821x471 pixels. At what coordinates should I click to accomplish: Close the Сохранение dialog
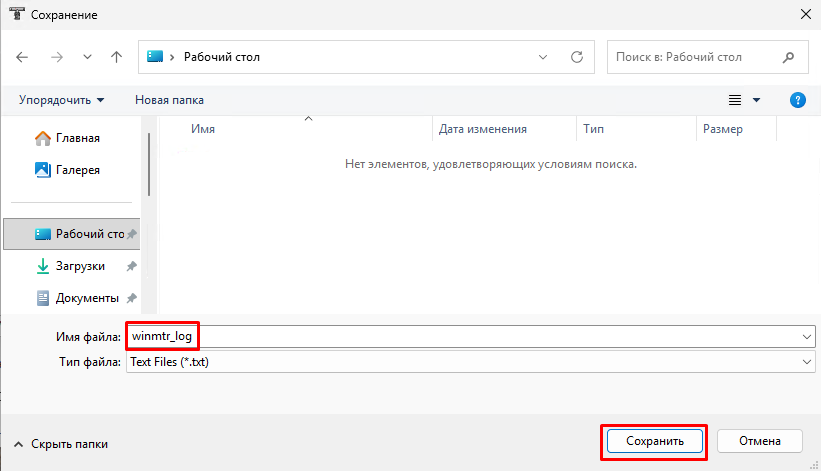(x=806, y=14)
